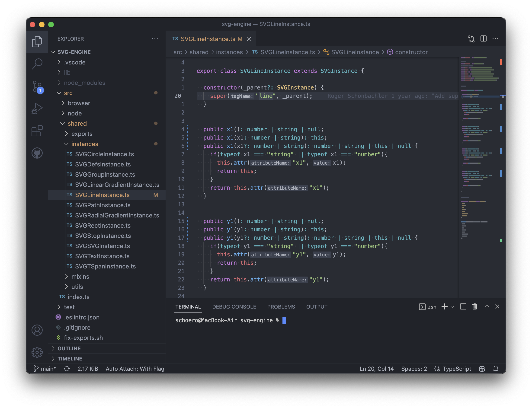Open the Source Control view

37,86
